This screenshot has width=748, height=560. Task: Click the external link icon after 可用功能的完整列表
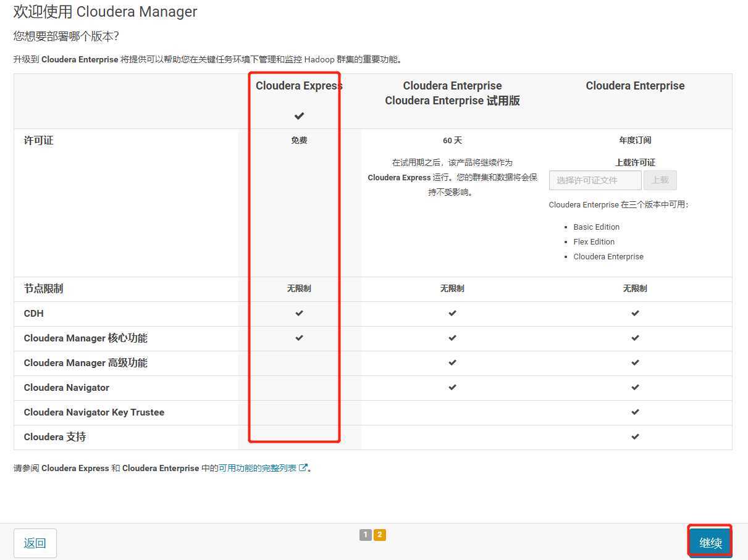303,468
